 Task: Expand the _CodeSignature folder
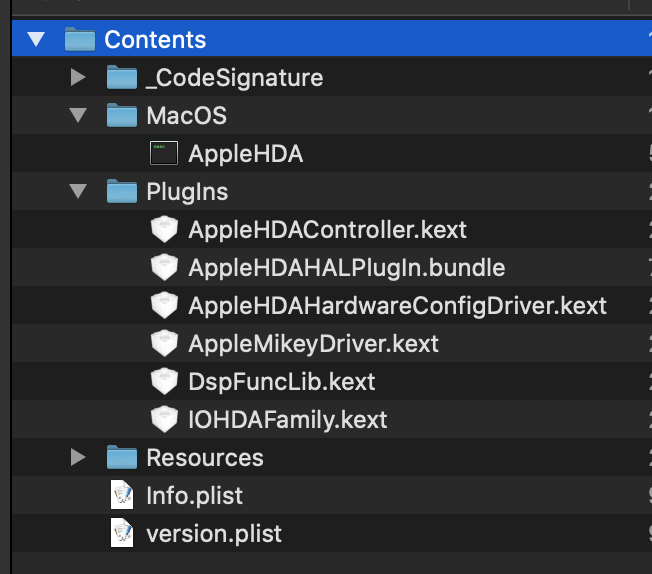click(79, 78)
